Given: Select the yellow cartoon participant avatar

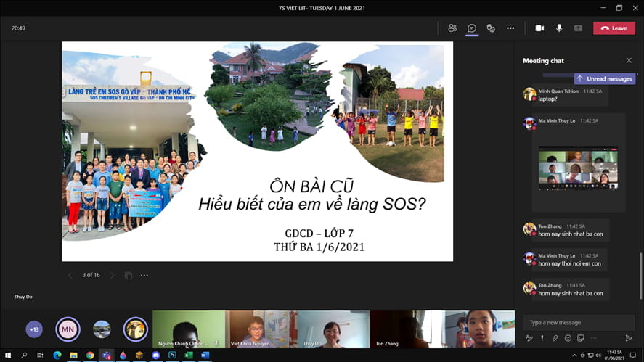Looking at the screenshot, I should [x=136, y=329].
